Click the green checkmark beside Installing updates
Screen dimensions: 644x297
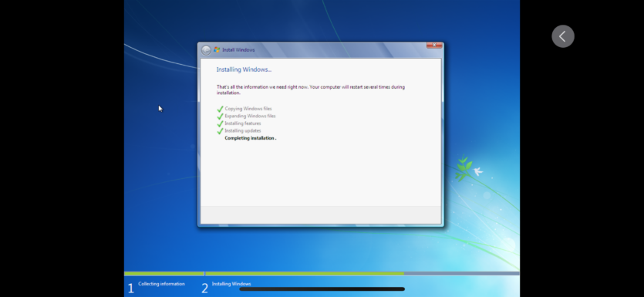coord(220,131)
